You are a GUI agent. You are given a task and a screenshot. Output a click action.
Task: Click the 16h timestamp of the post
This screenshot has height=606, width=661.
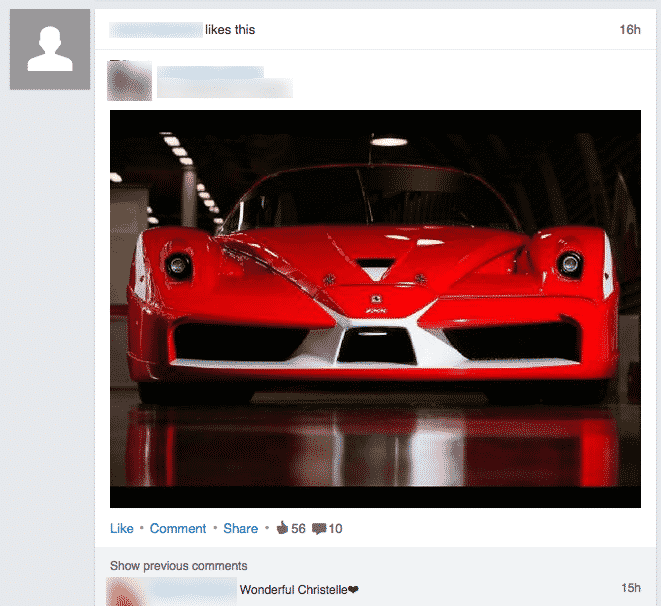coord(629,30)
